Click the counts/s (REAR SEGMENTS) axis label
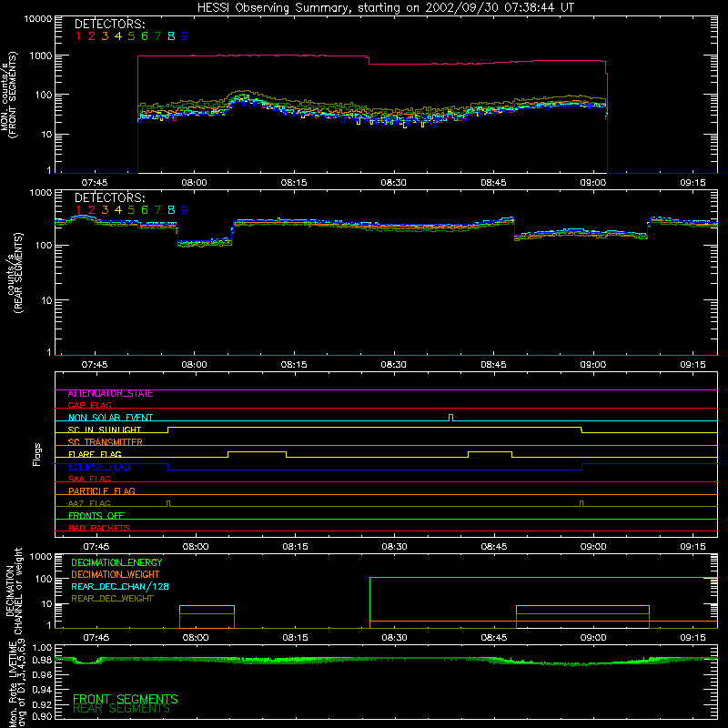Viewport: 728px width, 728px height. pyautogui.click(x=15, y=273)
